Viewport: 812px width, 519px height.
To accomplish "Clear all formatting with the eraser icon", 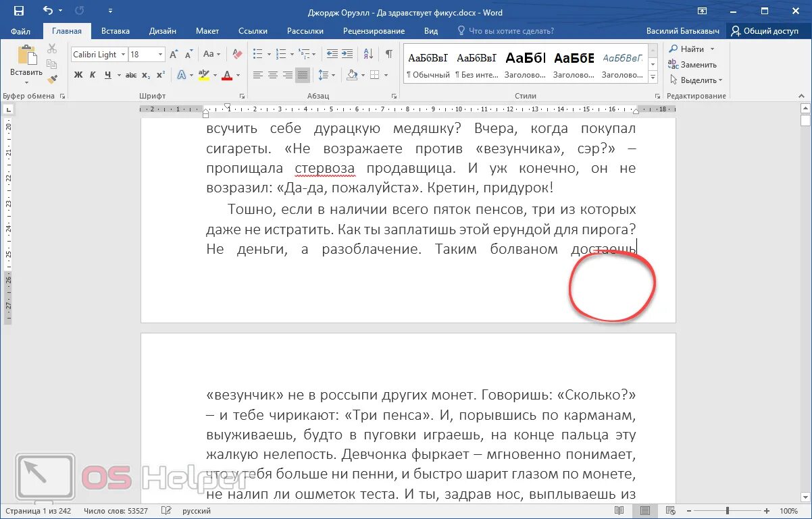I will coord(236,55).
